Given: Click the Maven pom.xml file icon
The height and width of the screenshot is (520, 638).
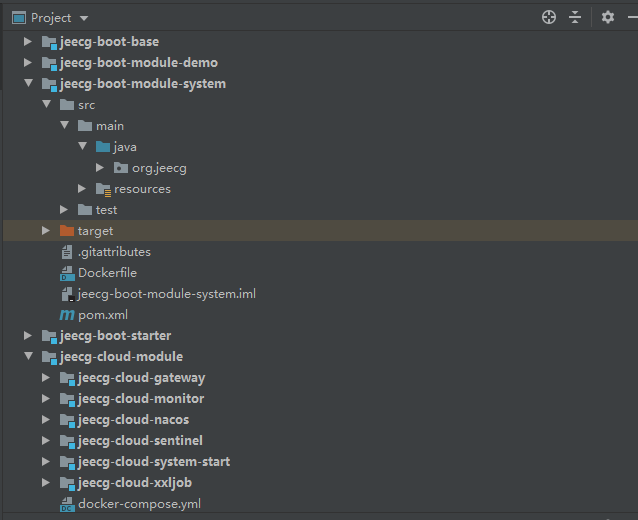Looking at the screenshot, I should tap(68, 315).
